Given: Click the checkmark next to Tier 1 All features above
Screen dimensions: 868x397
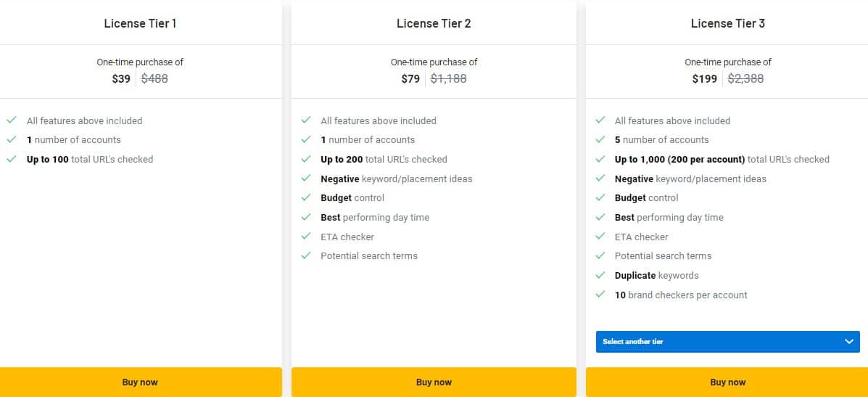Looking at the screenshot, I should 11,120.
